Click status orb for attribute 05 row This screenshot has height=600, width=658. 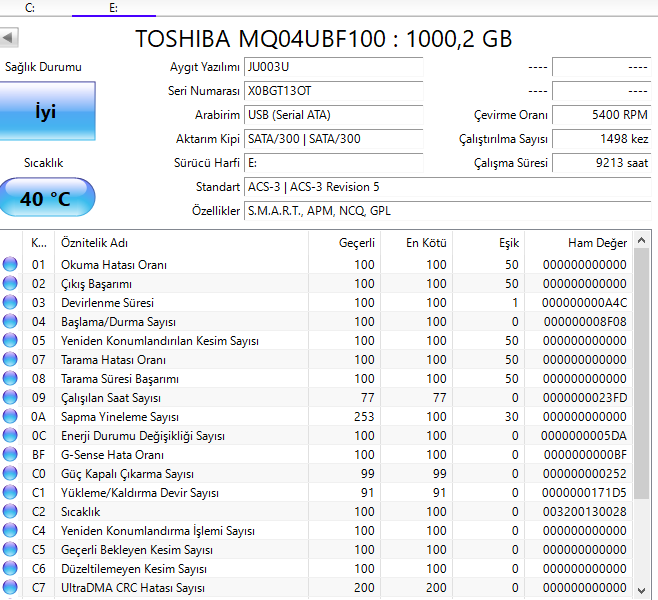[x=10, y=340]
